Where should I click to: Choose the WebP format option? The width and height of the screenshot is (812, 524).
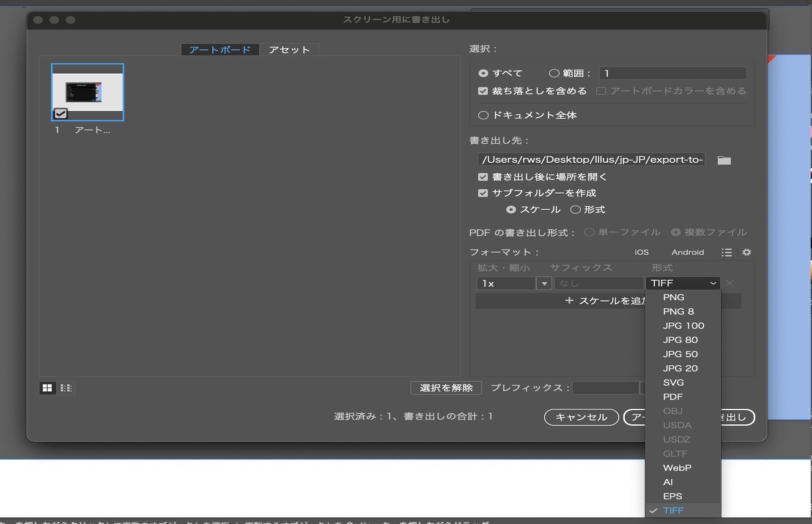[x=677, y=467]
